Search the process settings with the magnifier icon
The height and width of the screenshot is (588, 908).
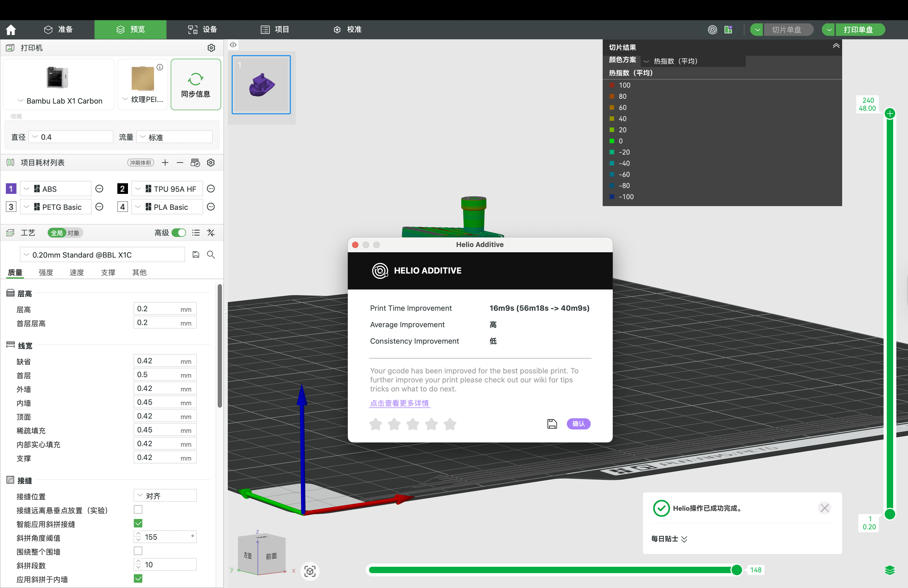(x=211, y=255)
